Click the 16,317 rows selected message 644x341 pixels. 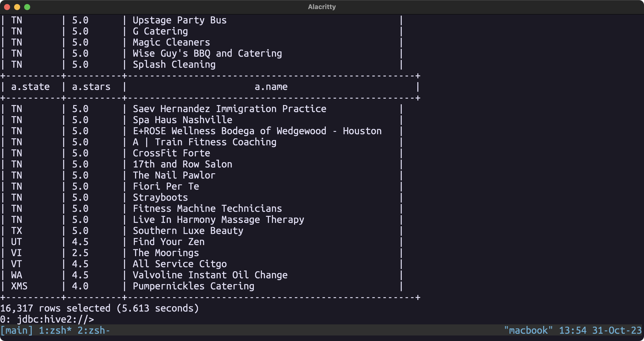pos(99,308)
